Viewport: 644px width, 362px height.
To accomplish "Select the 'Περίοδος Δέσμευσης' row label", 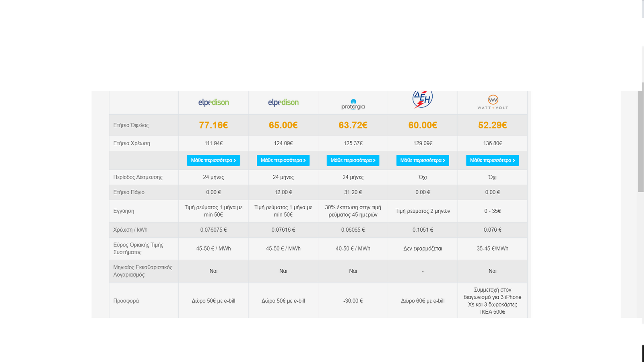I will 138,177.
